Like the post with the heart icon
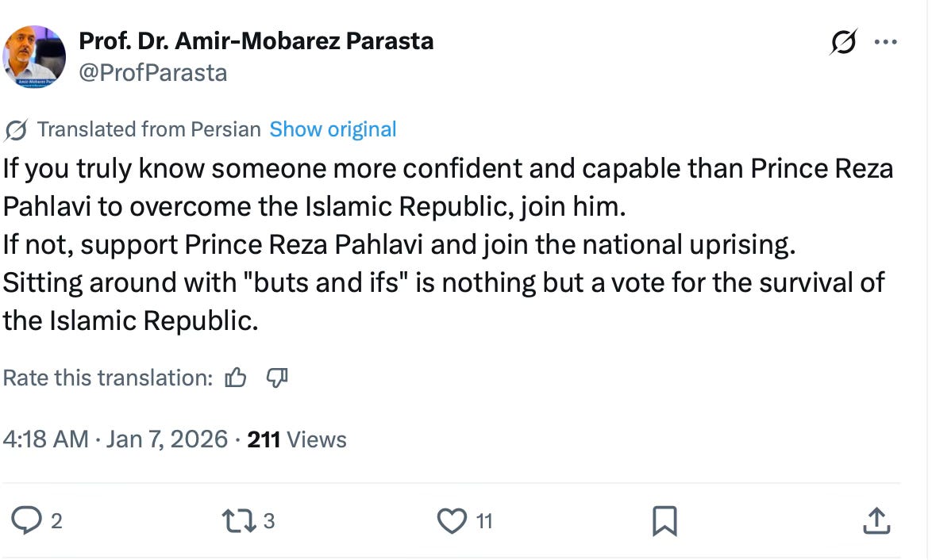This screenshot has width=932, height=560. [x=453, y=520]
